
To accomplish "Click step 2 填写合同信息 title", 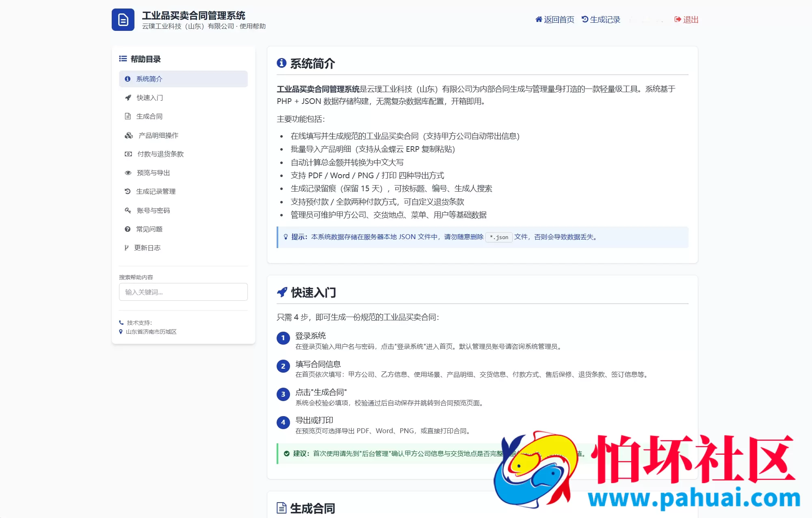I will [x=318, y=364].
